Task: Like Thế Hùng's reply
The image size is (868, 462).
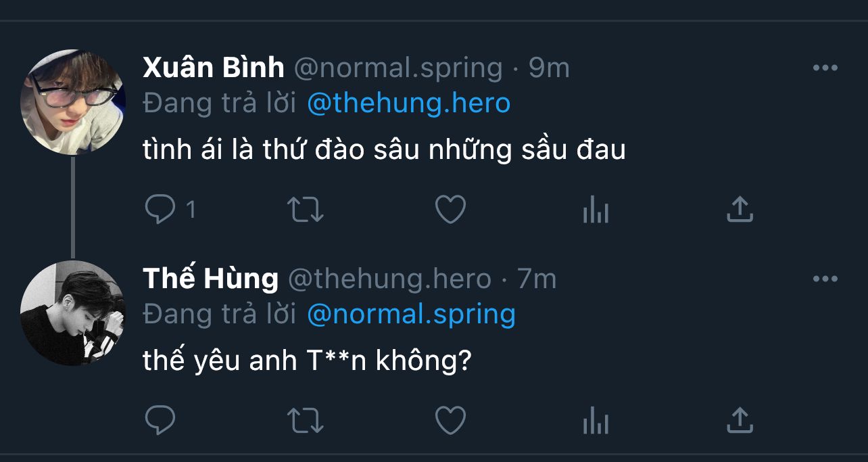Action: pos(450,420)
